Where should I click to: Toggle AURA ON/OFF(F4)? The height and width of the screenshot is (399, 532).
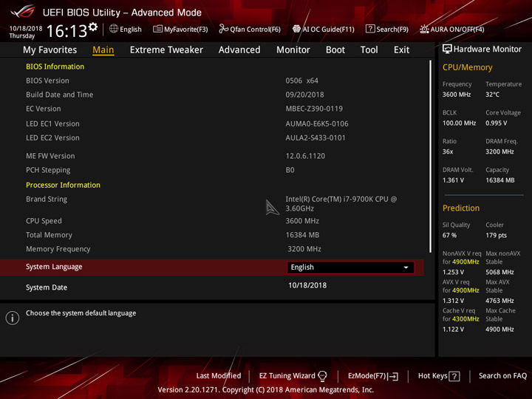tap(457, 30)
